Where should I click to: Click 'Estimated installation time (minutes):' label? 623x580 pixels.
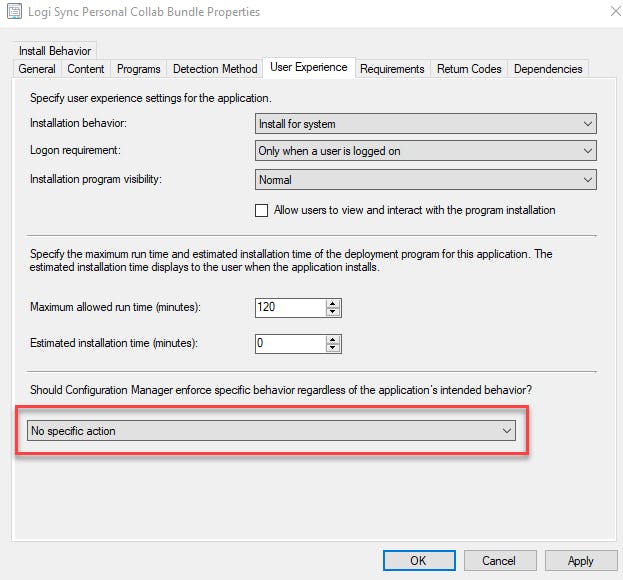(x=114, y=343)
